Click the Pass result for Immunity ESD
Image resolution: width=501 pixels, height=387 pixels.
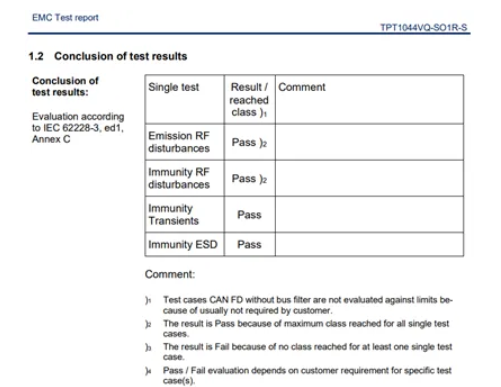point(249,244)
